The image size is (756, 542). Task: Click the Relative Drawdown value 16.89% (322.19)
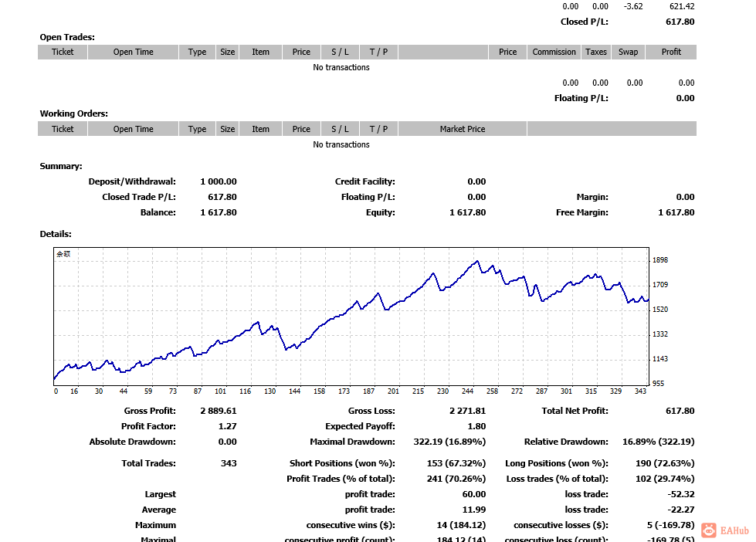tap(659, 442)
